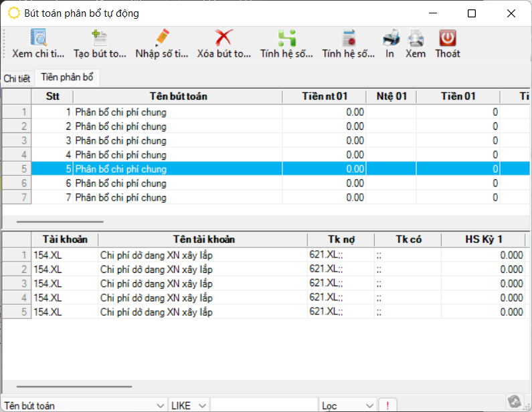Click the Tạo bút toán icon

click(x=99, y=37)
